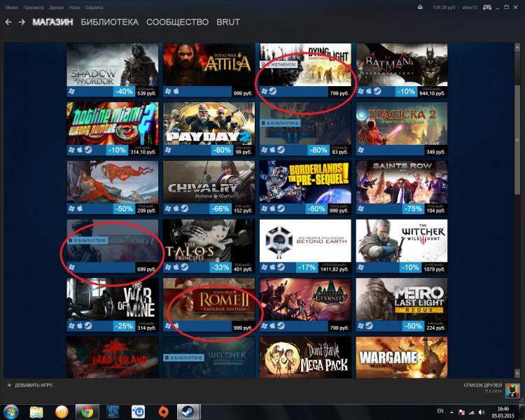The width and height of the screenshot is (525, 420).
Task: Open notifications icon in title bar
Action: (420, 8)
